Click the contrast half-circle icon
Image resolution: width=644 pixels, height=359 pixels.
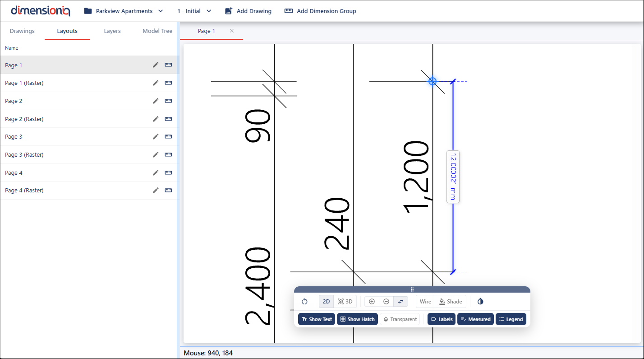click(480, 302)
